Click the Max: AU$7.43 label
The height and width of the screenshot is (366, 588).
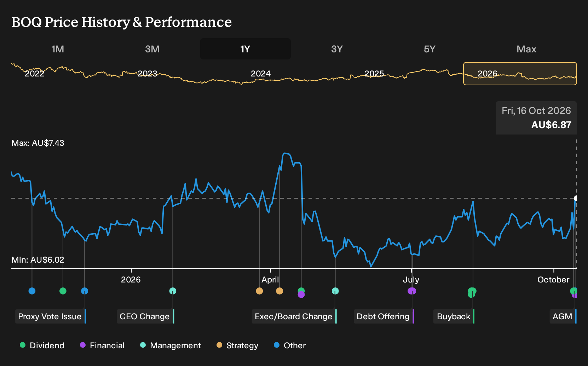pos(38,143)
